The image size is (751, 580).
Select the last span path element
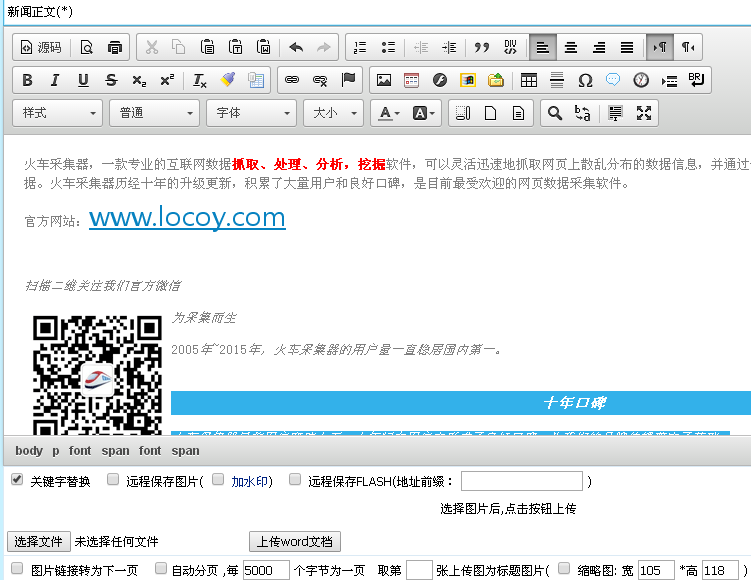point(185,451)
